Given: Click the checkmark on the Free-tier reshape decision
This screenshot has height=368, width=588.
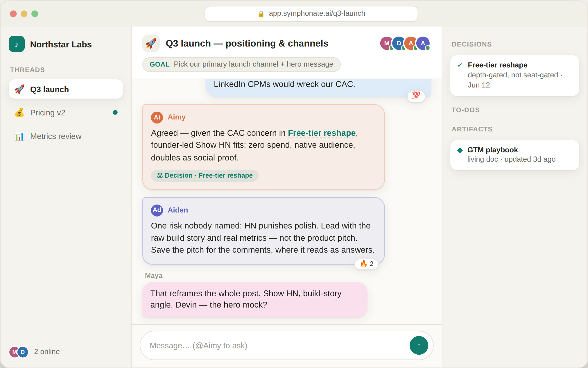Looking at the screenshot, I should point(460,65).
